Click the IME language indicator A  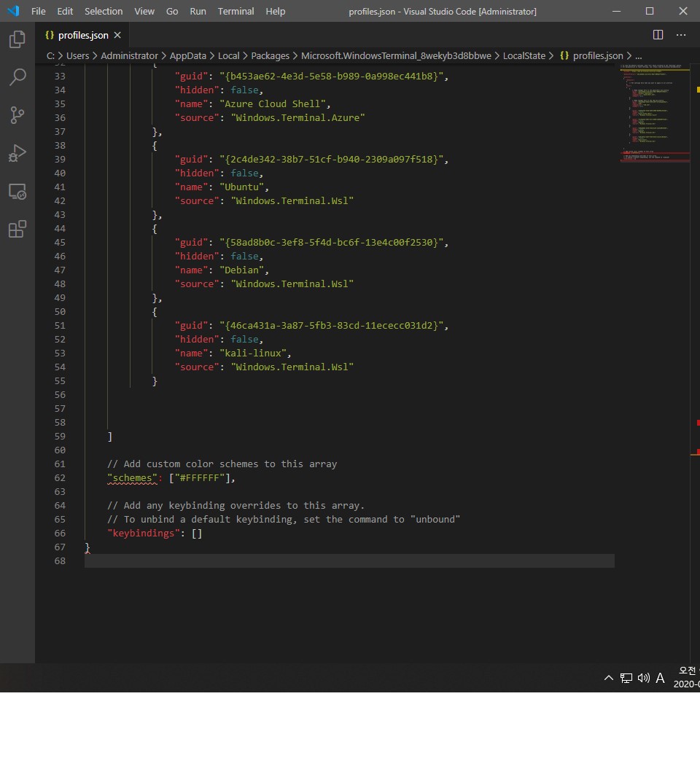click(660, 678)
